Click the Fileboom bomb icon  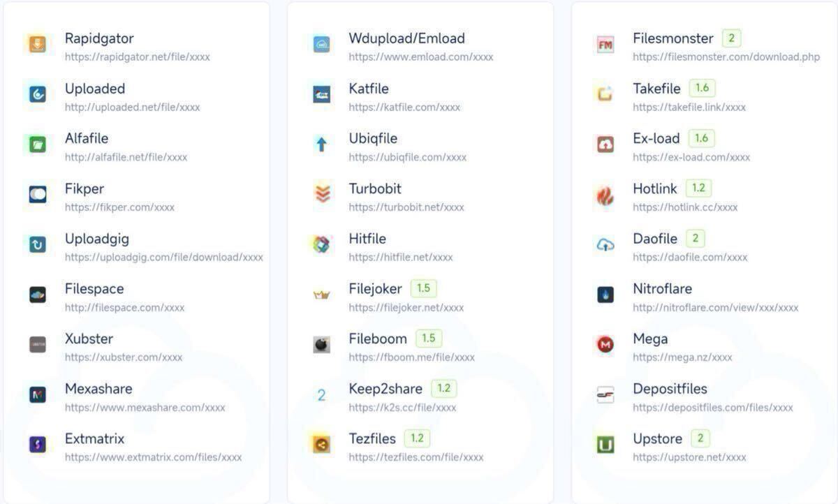tap(322, 344)
